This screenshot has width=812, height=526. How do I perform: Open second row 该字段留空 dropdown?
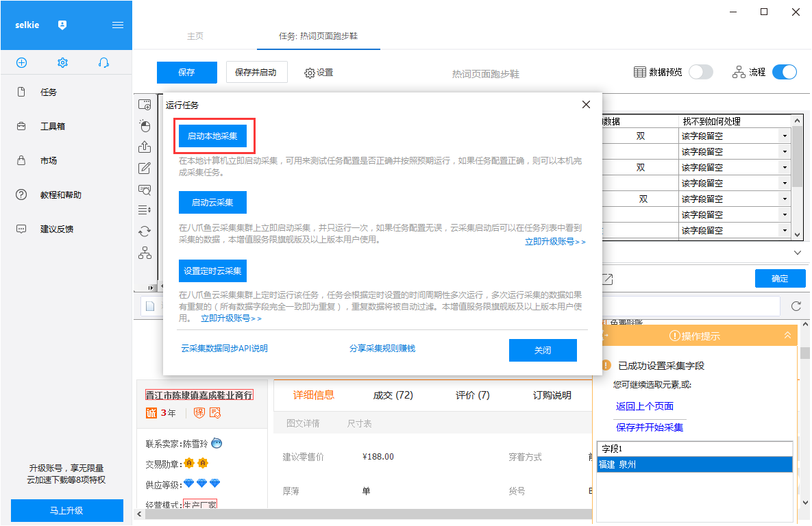(x=785, y=151)
